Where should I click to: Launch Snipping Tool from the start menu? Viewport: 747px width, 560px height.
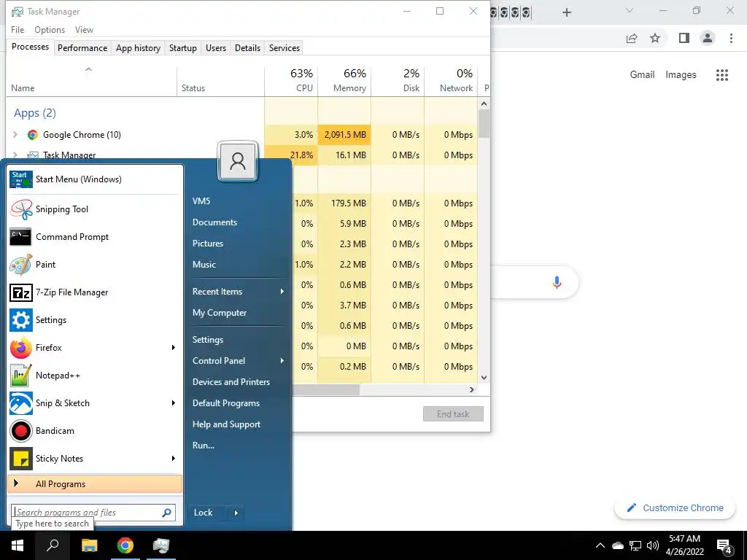(21, 209)
